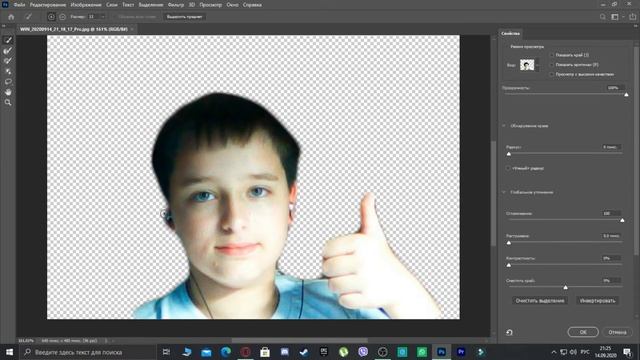Image resolution: width=640 pixels, height=360 pixels.
Task: Choose the Add to selection mode
Action: click(51, 17)
